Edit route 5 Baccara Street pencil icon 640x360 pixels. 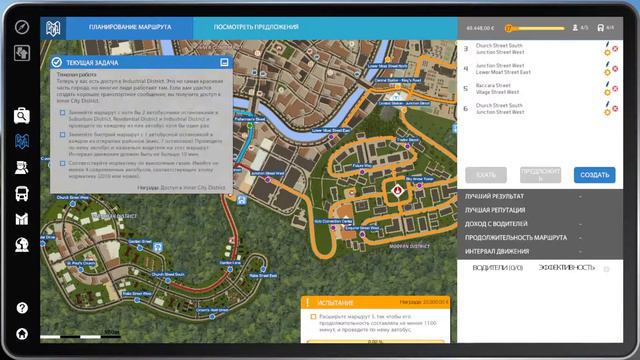(607, 84)
